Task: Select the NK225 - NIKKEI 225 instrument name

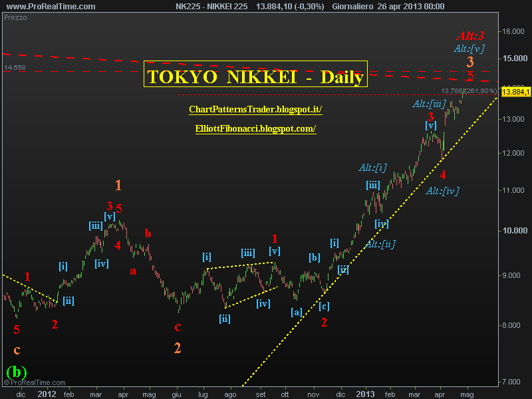Action: tap(211, 6)
